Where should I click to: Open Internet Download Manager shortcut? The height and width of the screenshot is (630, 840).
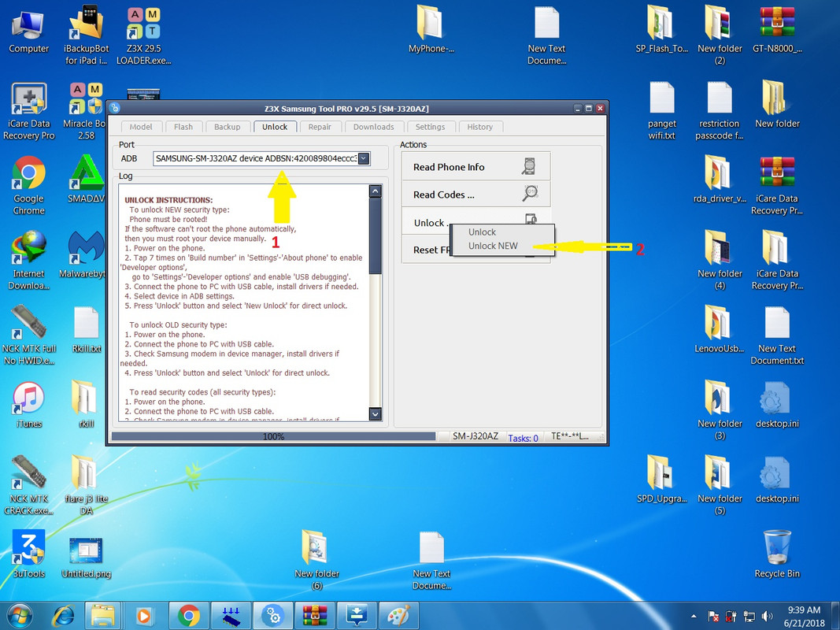pos(28,261)
